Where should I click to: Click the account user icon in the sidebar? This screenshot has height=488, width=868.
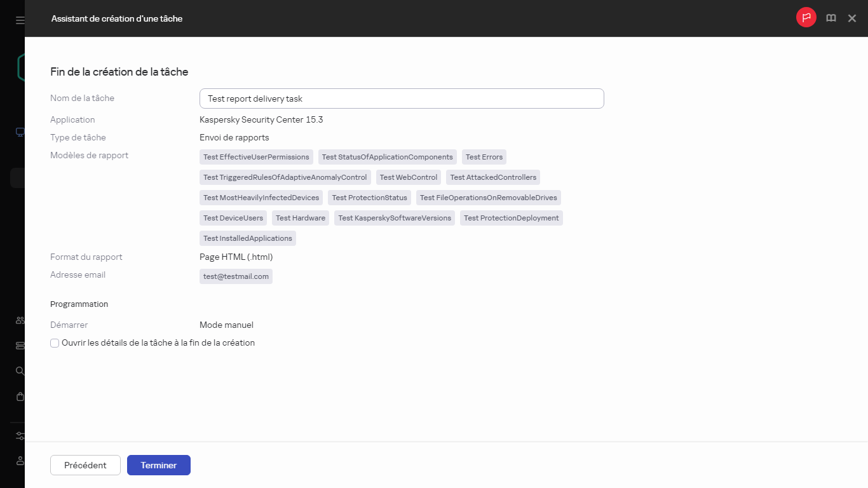coord(20,461)
